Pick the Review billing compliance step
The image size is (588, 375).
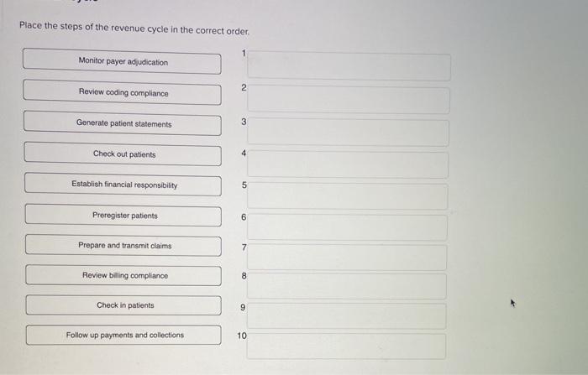point(123,275)
